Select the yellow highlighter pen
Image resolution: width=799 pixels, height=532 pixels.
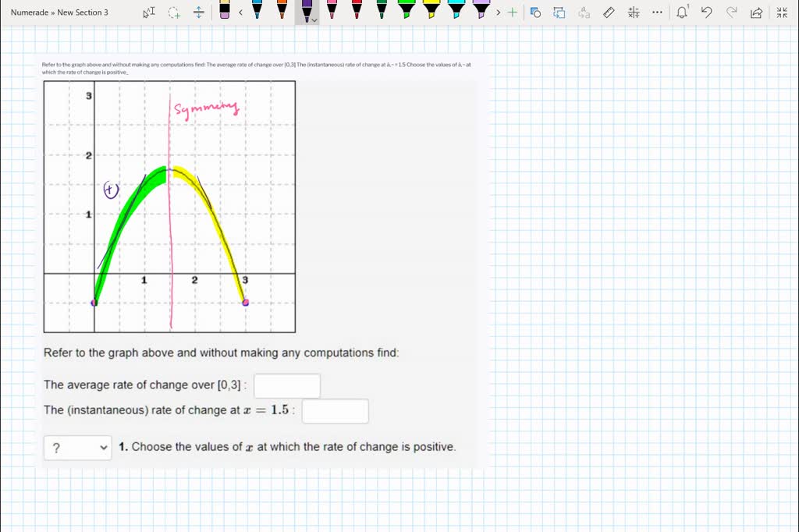pyautogui.click(x=431, y=12)
